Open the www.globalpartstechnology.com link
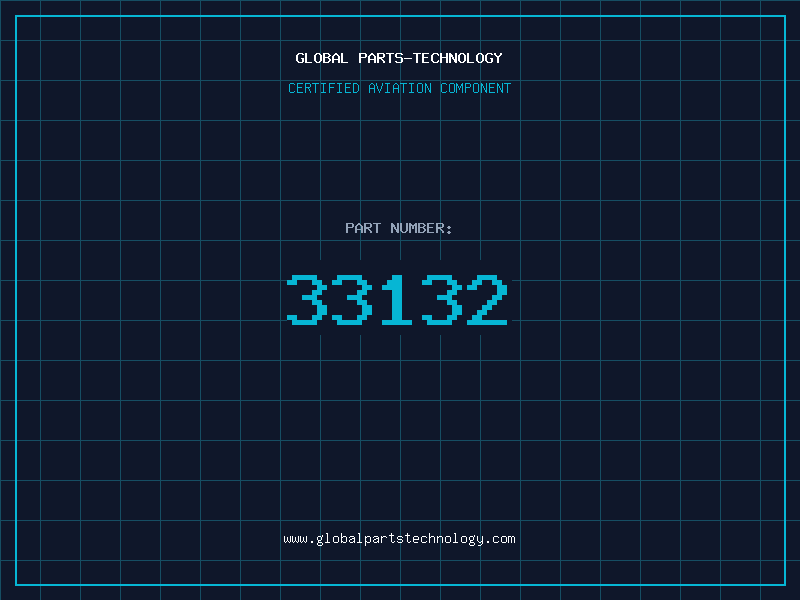Viewport: 800px width, 600px height. 399,539
